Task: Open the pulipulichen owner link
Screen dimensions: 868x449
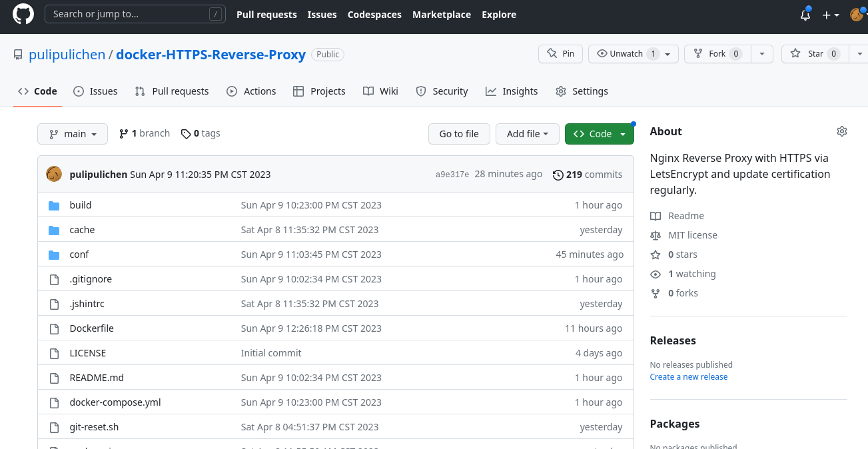Action: [67, 55]
